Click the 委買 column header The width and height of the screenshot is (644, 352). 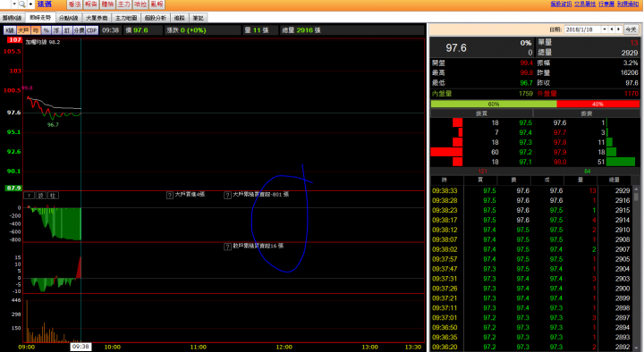point(481,113)
